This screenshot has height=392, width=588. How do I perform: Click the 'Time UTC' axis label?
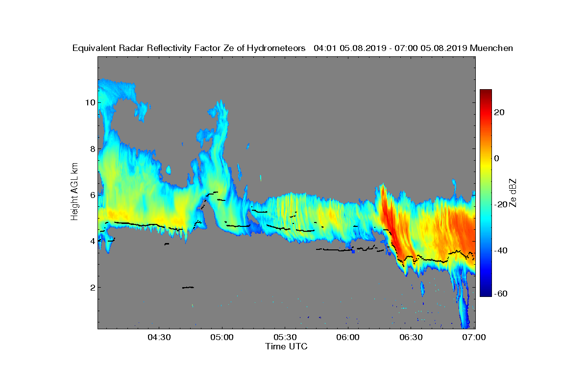coord(287,346)
